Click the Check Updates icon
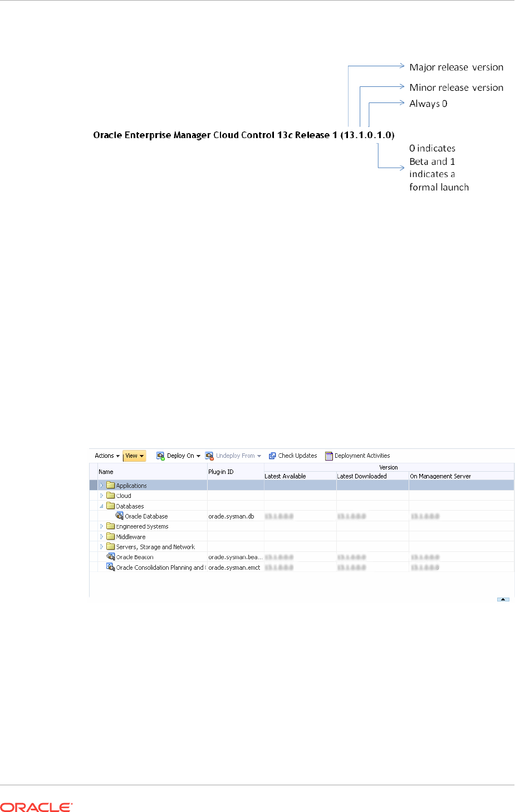The height and width of the screenshot is (812, 515). point(272,456)
